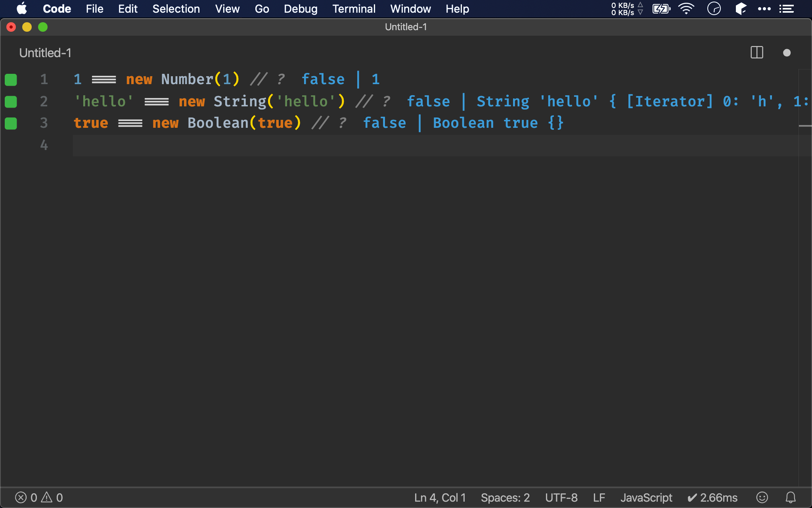Select the Untitled-1 editor tab
This screenshot has width=812, height=508.
tap(45, 53)
